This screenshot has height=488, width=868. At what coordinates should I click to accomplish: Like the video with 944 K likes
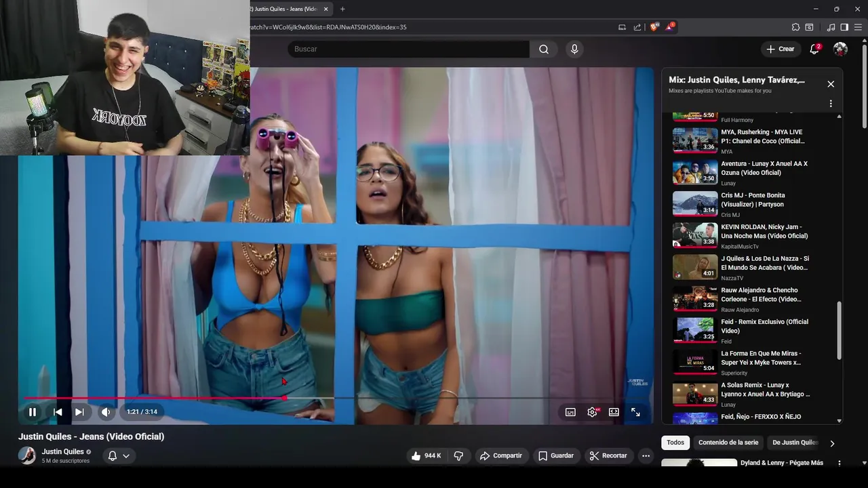tap(426, 455)
